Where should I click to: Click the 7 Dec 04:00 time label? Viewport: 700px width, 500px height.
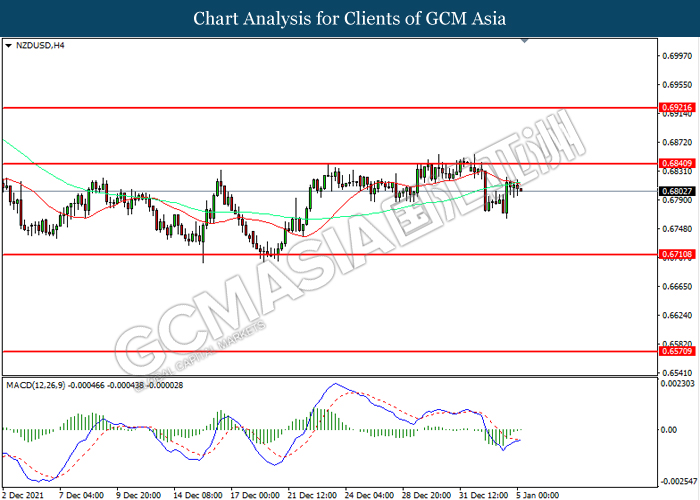[x=81, y=495]
